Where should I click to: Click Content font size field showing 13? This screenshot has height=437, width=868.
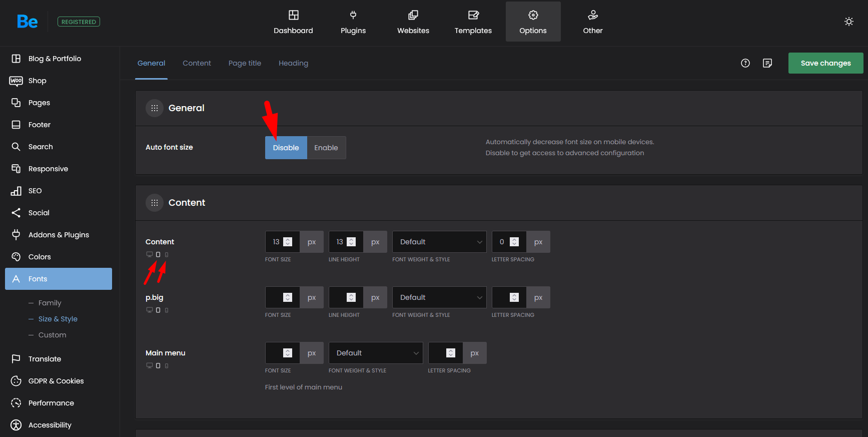click(x=282, y=242)
